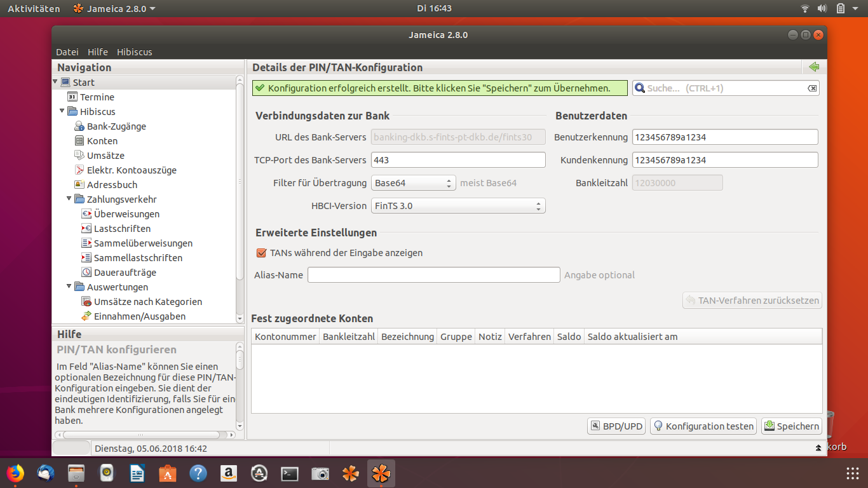
Task: Open Filter für Übertragung Base64 dropdown
Action: tap(414, 183)
